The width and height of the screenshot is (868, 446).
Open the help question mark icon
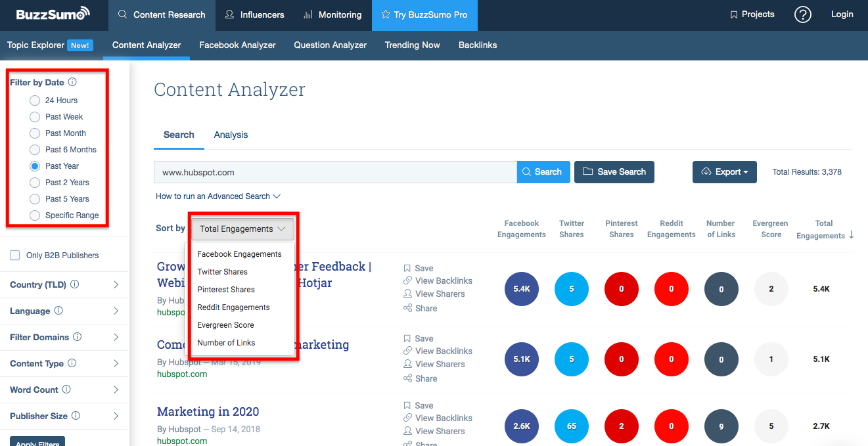[803, 14]
